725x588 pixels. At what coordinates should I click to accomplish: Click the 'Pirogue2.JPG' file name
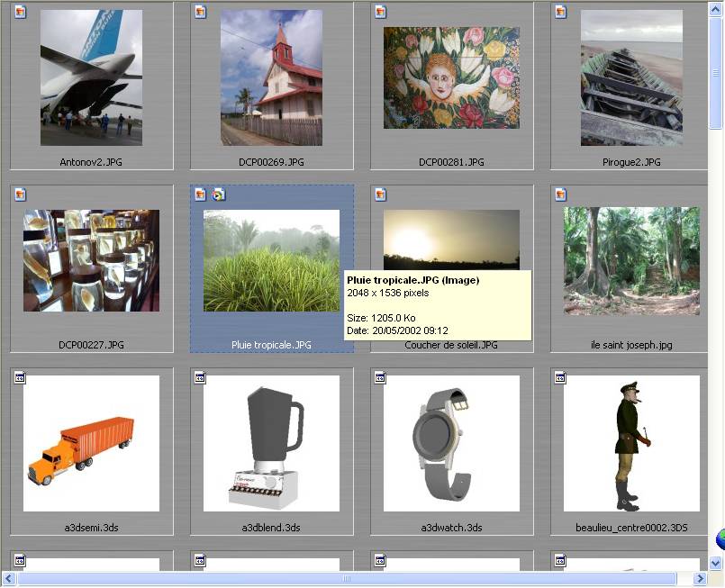(x=631, y=162)
